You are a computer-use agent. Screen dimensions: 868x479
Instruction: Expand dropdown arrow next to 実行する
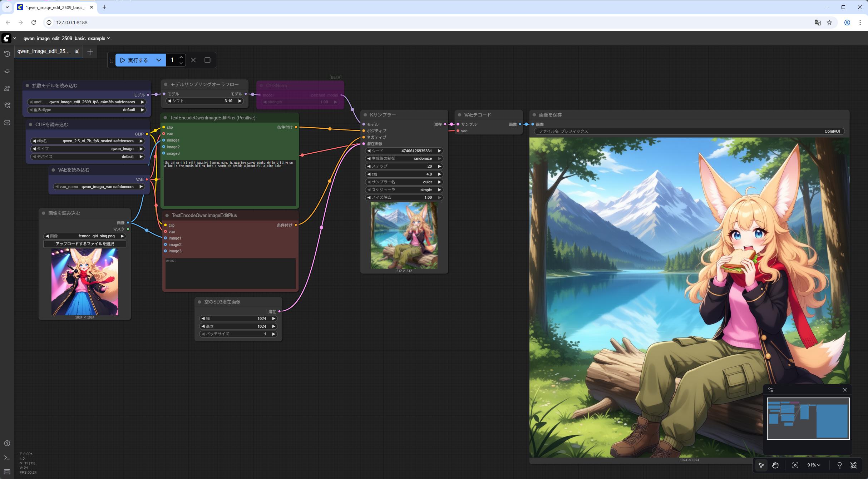tap(159, 60)
